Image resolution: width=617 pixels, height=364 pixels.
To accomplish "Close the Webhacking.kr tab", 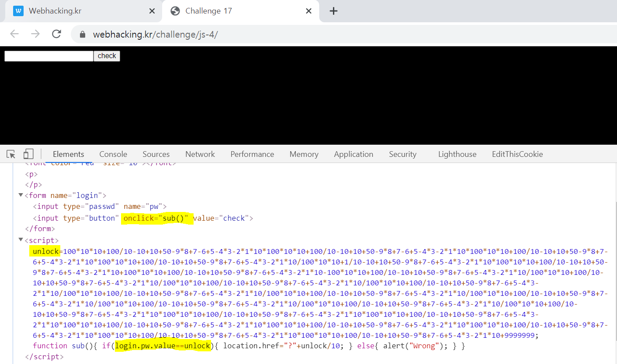I will coord(152,11).
